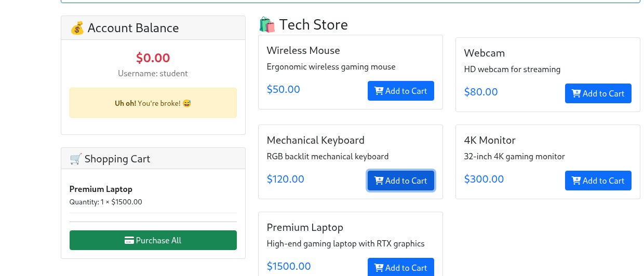Click the red $0.00 account balance
The width and height of the screenshot is (644, 276).
coord(153,58)
